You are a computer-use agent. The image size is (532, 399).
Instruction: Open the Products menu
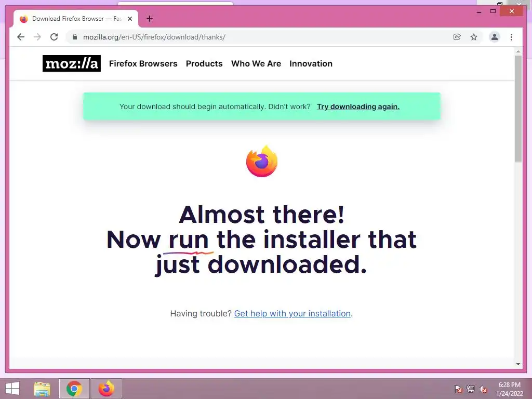click(204, 64)
